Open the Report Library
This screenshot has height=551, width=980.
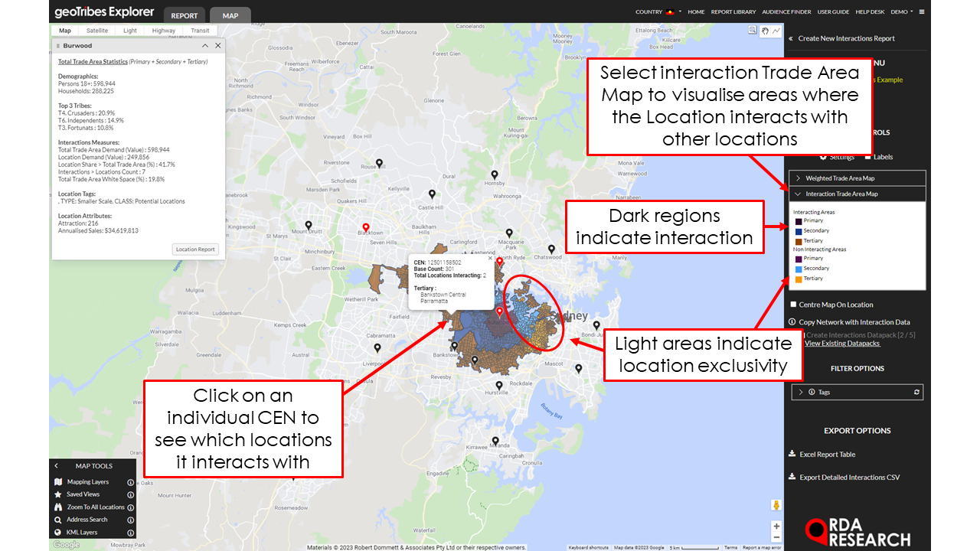pos(733,12)
